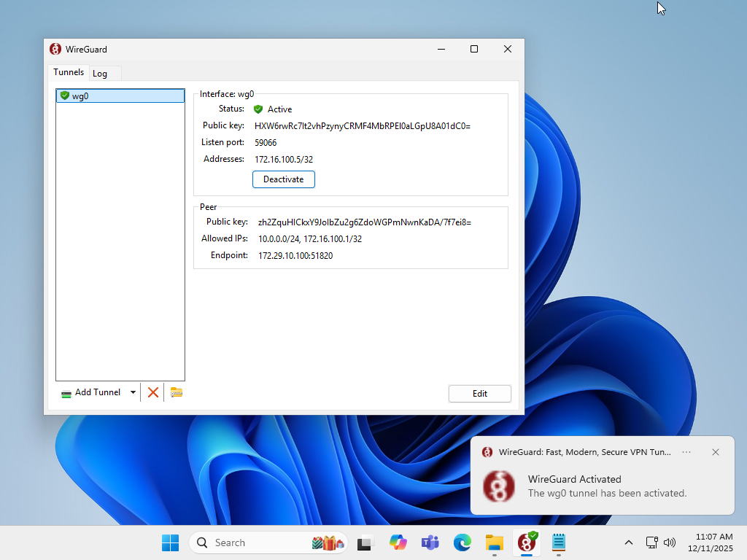Click the red X remove tunnel icon
The height and width of the screenshot is (560, 747).
(x=153, y=392)
